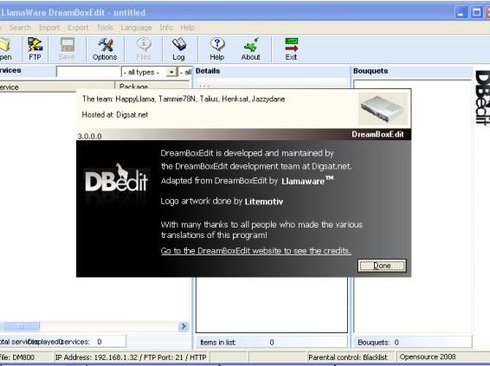Image resolution: width=490 pixels, height=366 pixels.
Task: Click the version number 3.0.0.0
Action: (x=90, y=136)
